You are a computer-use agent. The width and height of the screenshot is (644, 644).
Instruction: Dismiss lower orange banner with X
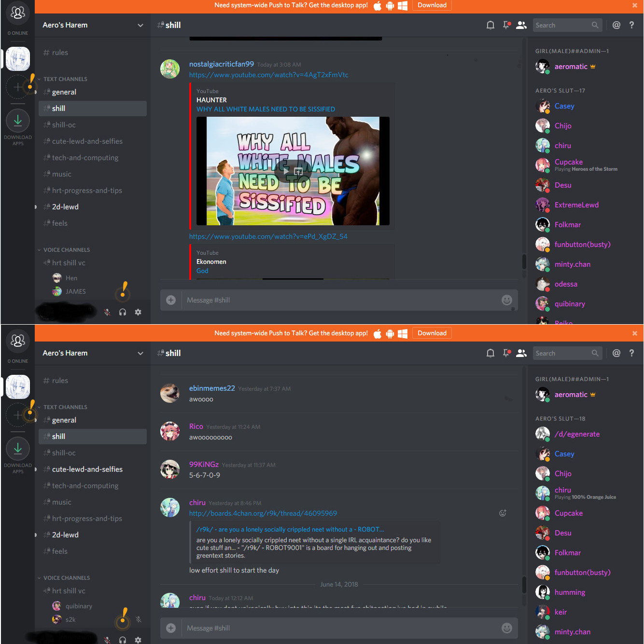635,333
